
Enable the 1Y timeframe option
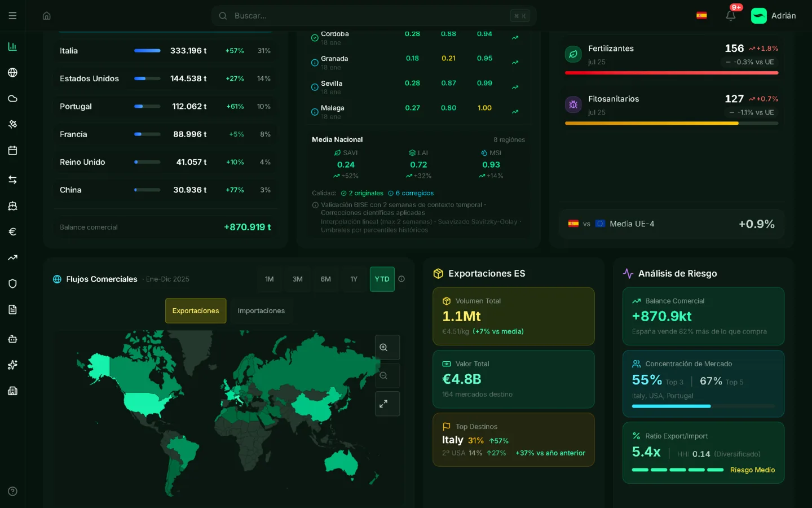(x=354, y=279)
